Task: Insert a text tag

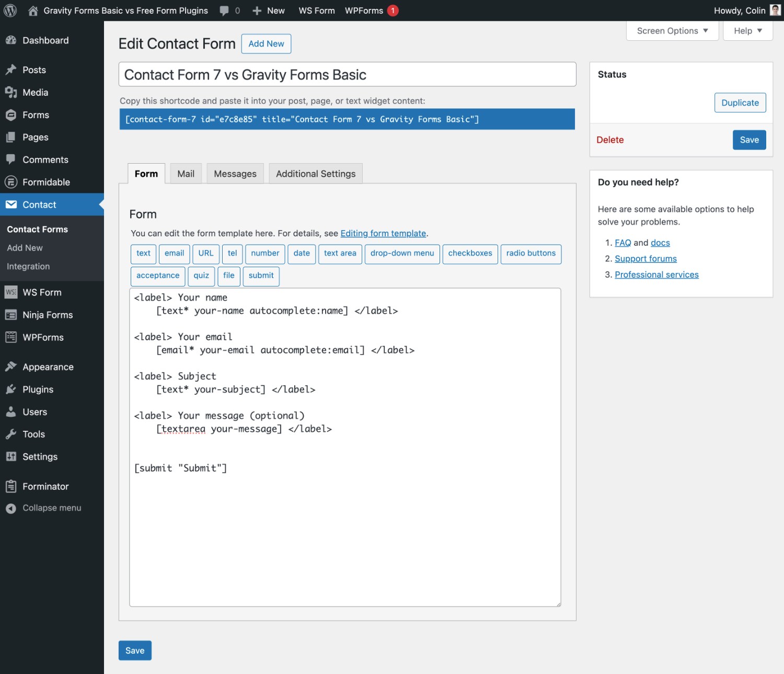Action: pyautogui.click(x=143, y=254)
